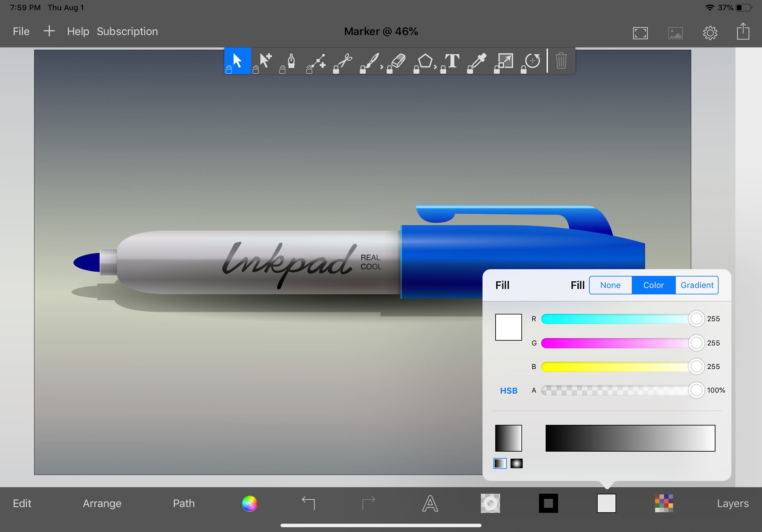This screenshot has height=532, width=762.
Task: Choose the linear gradient type
Action: coord(500,463)
